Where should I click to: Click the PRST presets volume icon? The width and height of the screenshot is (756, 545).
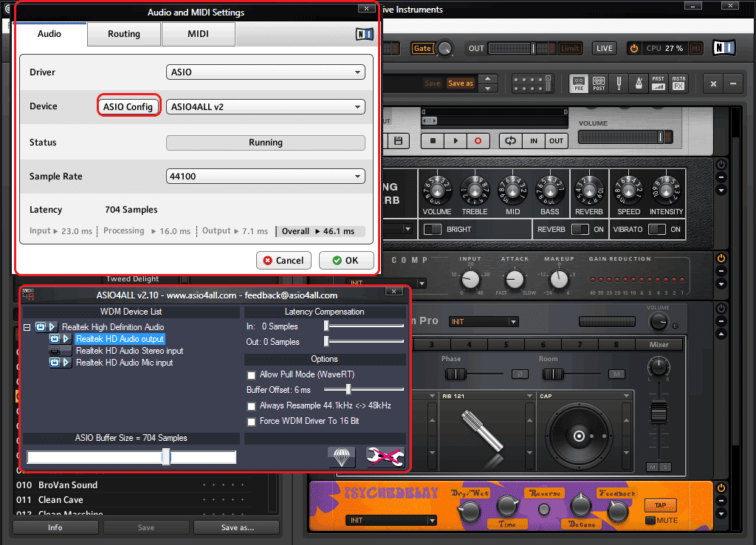click(658, 83)
